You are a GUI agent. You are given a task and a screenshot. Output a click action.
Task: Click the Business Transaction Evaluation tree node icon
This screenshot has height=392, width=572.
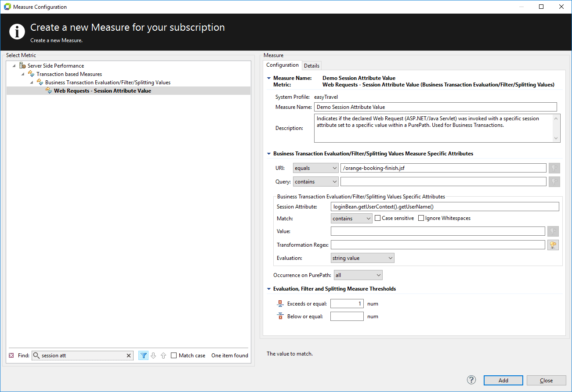(x=40, y=82)
